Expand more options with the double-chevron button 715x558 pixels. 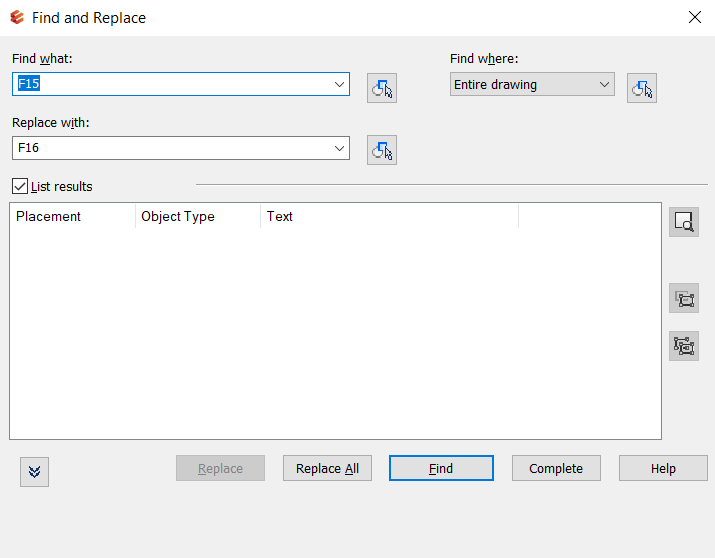34,472
